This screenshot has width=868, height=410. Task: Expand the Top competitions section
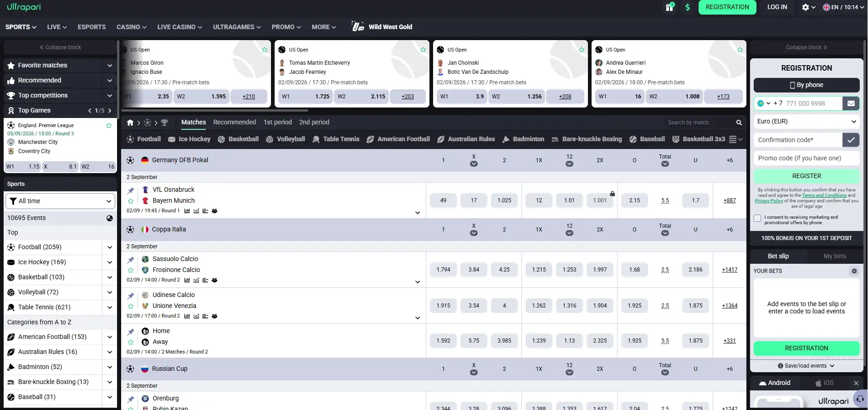110,96
